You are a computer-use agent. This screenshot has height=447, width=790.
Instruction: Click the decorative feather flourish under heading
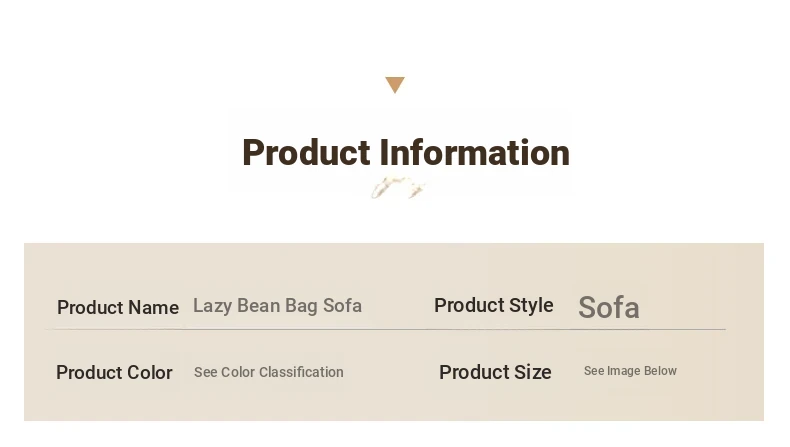point(398,188)
